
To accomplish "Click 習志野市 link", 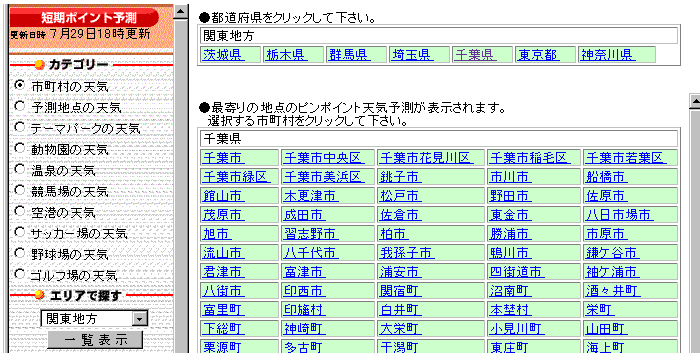I will 311,234.
